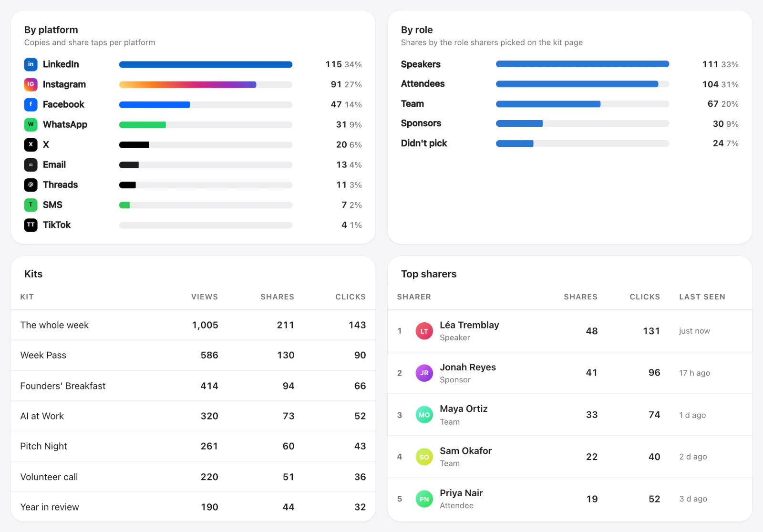Click the WhatsApp green icon
Screen dimensions: 763x532
[31, 124]
